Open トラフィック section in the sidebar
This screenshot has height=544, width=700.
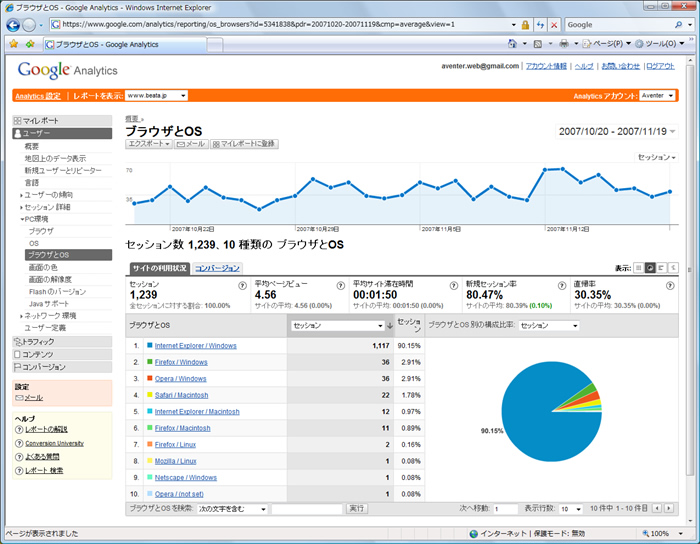tap(62, 342)
